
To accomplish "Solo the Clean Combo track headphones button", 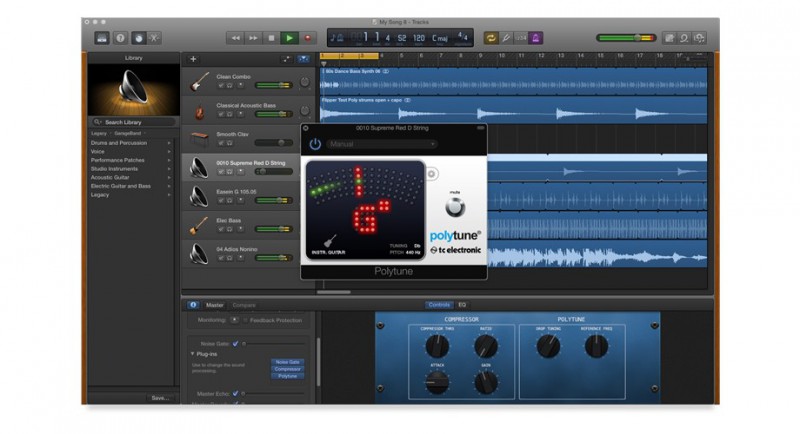I will click(230, 86).
